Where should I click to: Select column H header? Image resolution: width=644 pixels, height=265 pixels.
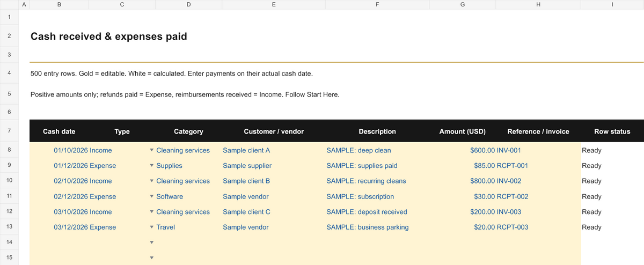coord(538,4)
